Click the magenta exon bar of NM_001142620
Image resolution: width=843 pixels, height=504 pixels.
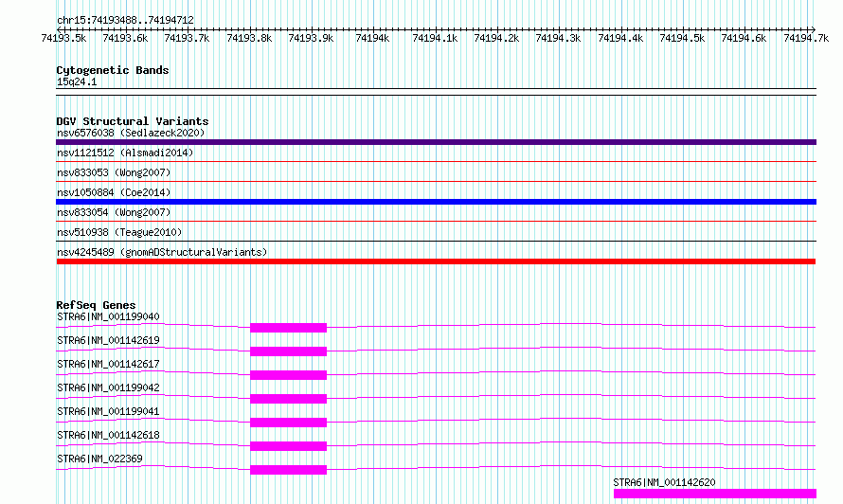715,494
